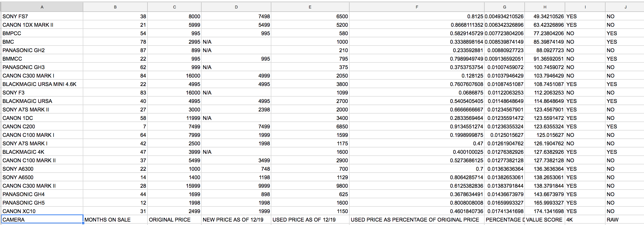Screen dimensions: 644x225
Task: Select the BMMCC cell
Action: point(42,59)
